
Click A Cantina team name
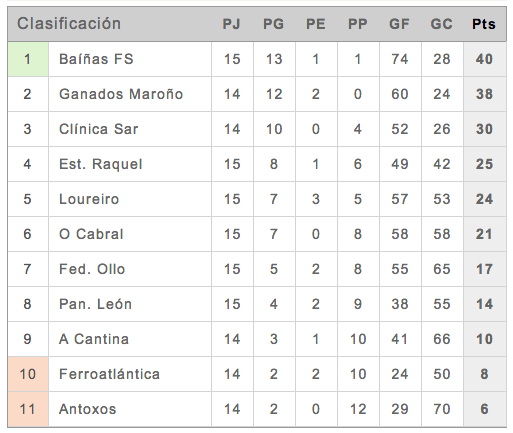(x=94, y=339)
